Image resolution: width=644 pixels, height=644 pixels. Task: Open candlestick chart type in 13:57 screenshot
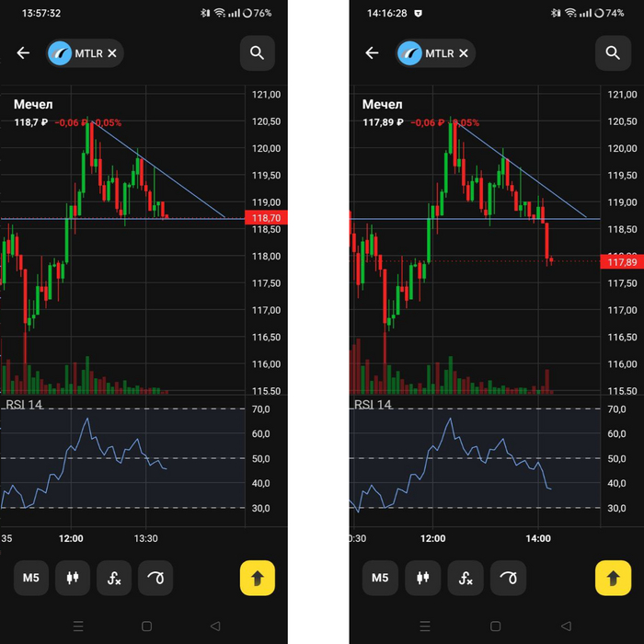[x=73, y=578]
